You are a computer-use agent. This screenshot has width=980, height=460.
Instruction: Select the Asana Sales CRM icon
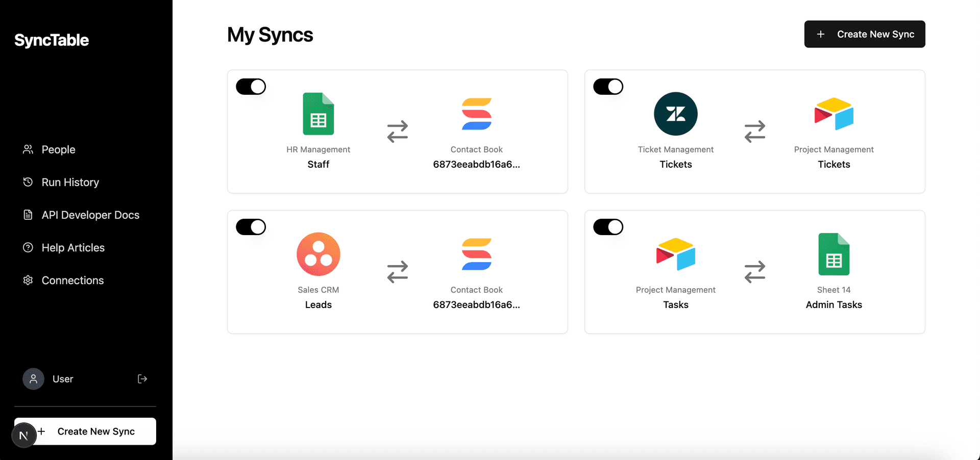318,254
